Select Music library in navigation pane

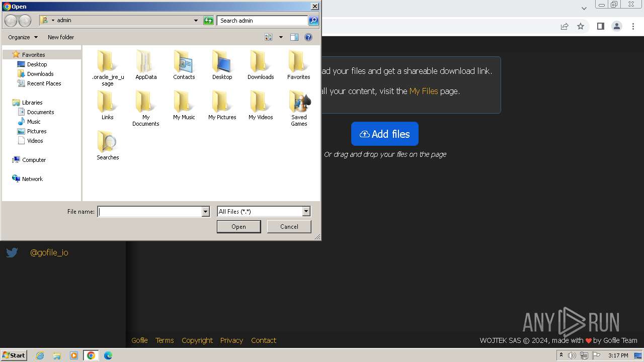pos(34,122)
